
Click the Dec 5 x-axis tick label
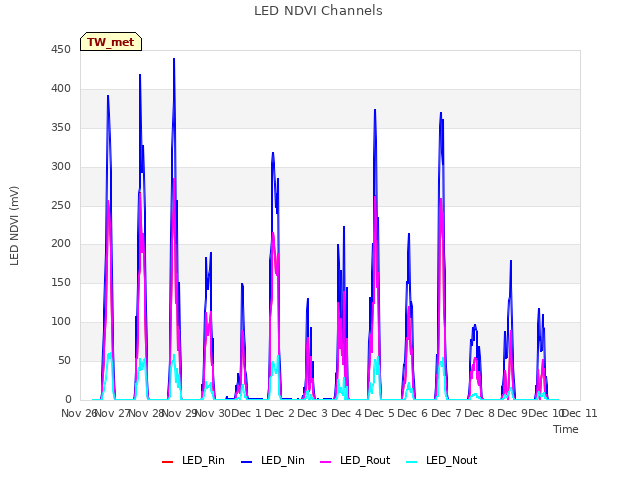pyautogui.click(x=380, y=413)
